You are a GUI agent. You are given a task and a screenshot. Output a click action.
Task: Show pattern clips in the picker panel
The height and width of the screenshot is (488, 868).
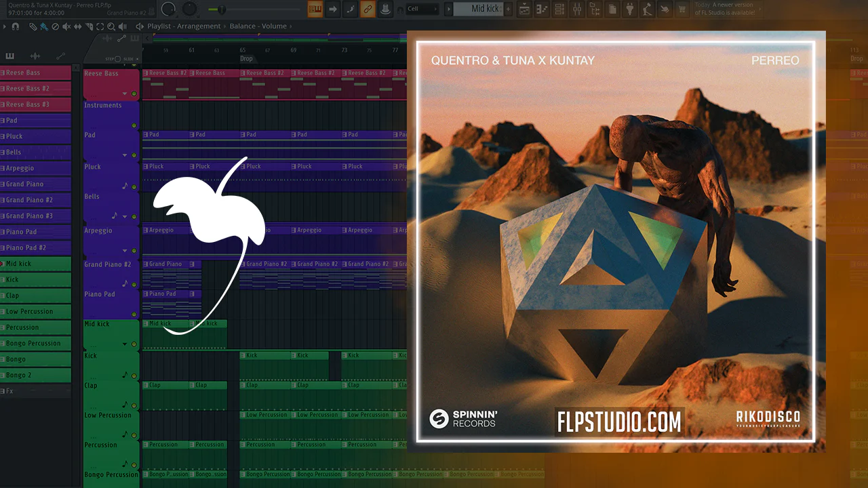pyautogui.click(x=9, y=56)
